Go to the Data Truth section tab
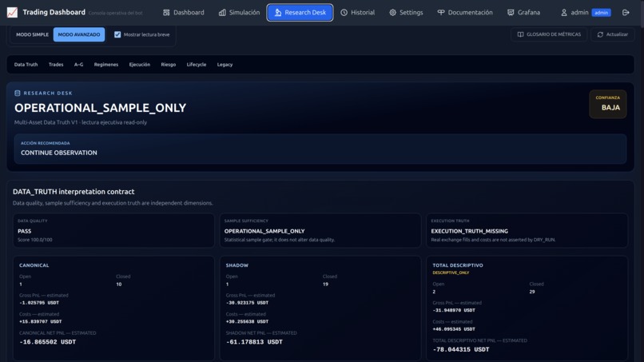This screenshot has height=362, width=644. (26, 65)
